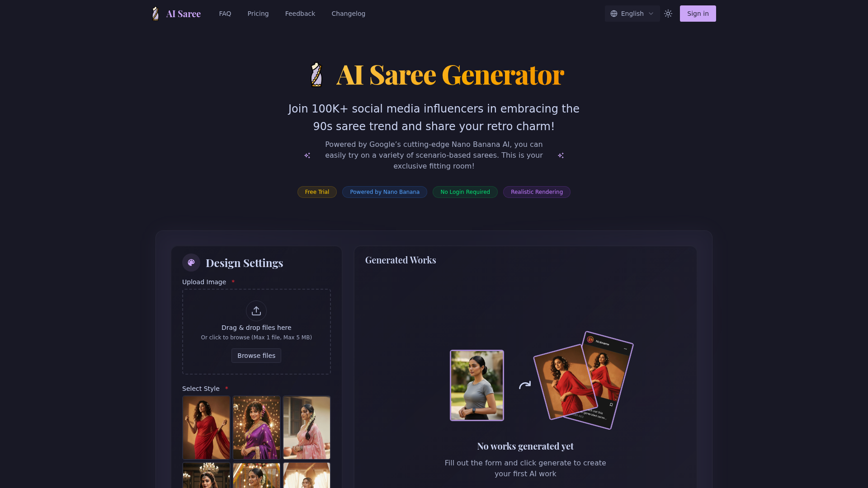Select the pink saree style thumbnail
This screenshot has width=868, height=488.
point(307,427)
